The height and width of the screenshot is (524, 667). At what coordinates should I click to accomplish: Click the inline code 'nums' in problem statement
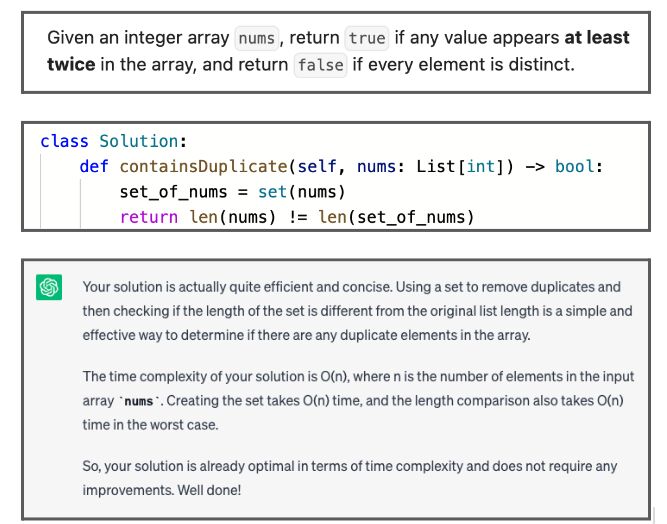point(257,38)
